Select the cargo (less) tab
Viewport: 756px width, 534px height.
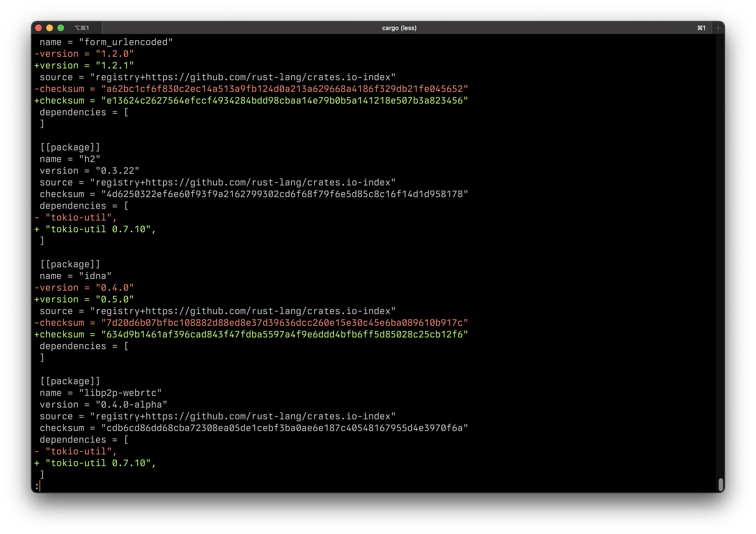pyautogui.click(x=399, y=28)
